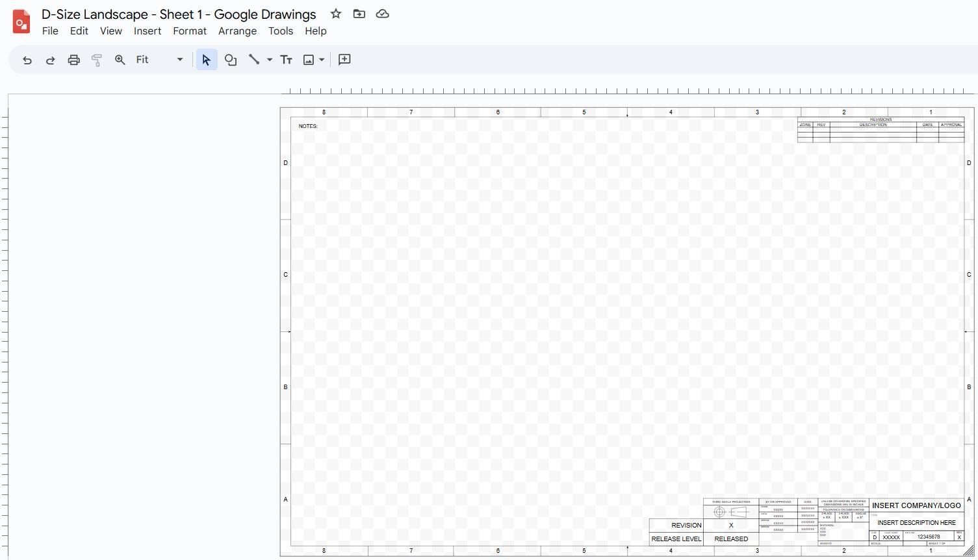Insert an image

tap(309, 60)
